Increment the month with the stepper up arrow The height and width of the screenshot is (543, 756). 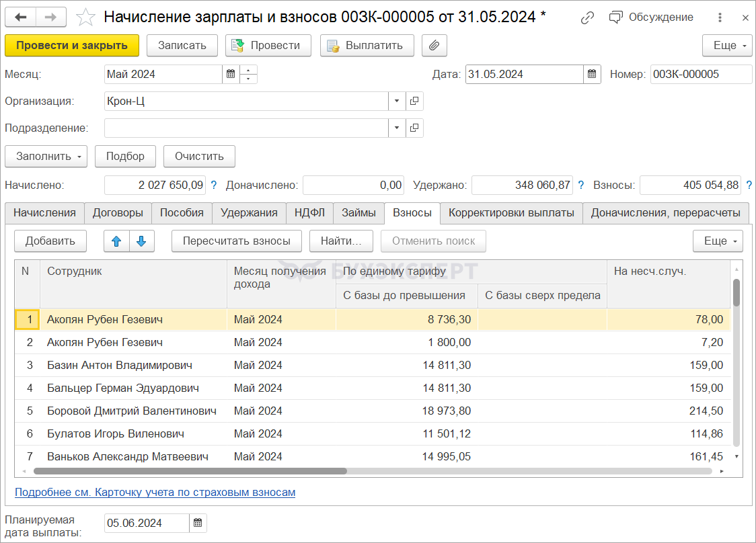click(249, 70)
